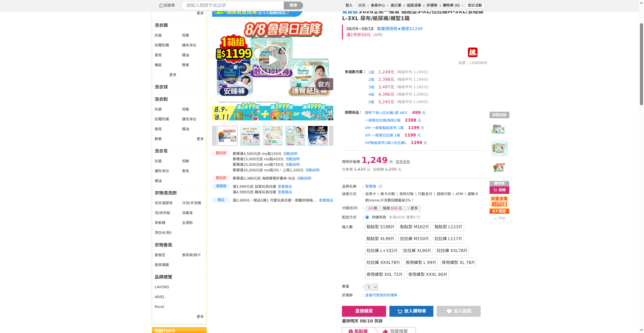Choose the 5組 multi-pack plan
The height and width of the screenshot is (333, 644).
point(371,102)
